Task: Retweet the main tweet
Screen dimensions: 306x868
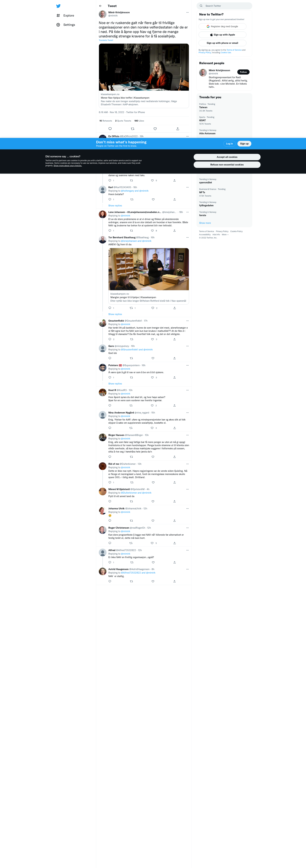Action: (132, 129)
